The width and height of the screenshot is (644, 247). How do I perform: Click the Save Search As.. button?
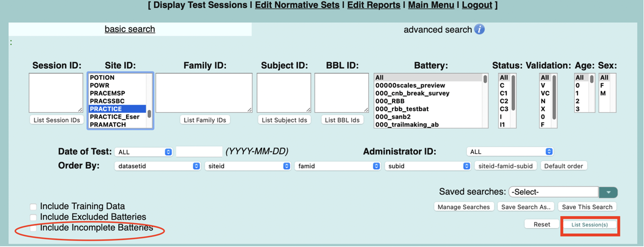pyautogui.click(x=526, y=207)
